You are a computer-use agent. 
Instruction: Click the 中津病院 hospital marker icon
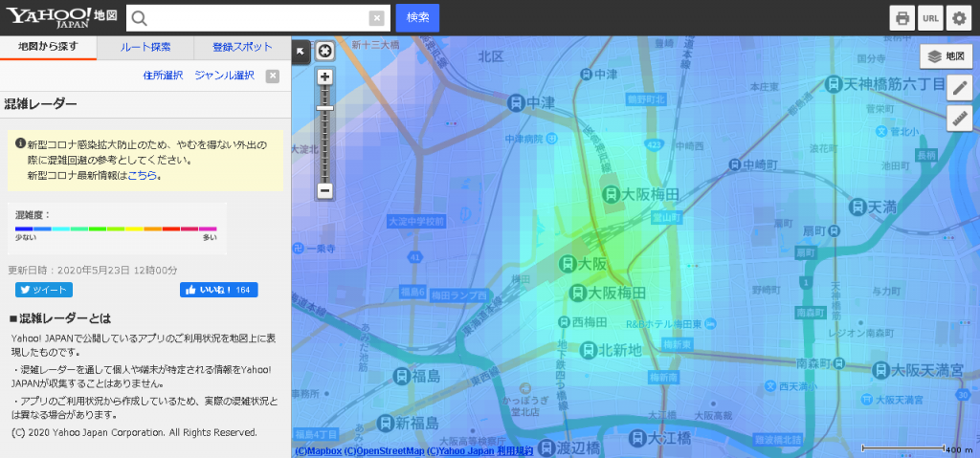[552, 138]
